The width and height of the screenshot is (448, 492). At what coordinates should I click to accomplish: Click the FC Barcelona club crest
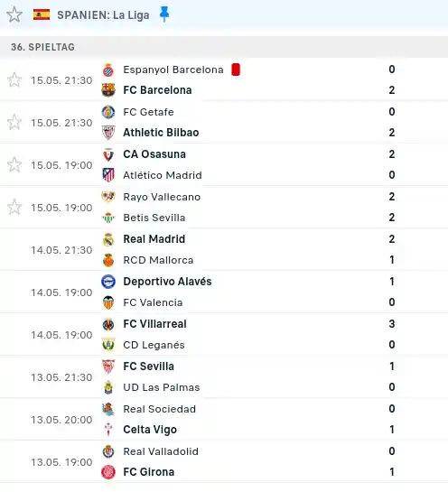[108, 90]
